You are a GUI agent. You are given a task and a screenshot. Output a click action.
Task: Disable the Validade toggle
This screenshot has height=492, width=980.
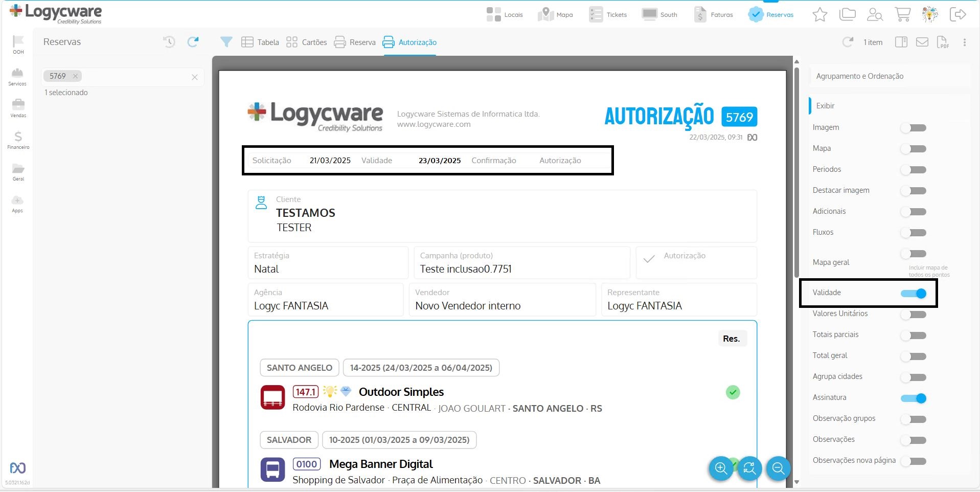(x=914, y=294)
